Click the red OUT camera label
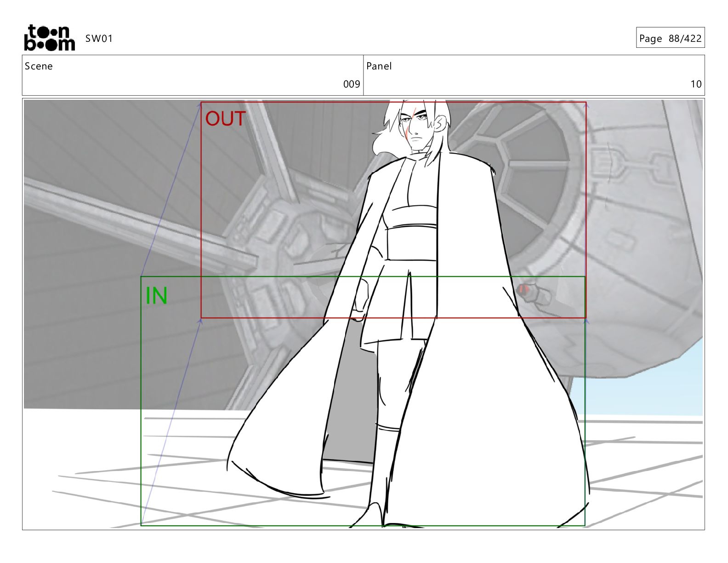 coord(225,119)
